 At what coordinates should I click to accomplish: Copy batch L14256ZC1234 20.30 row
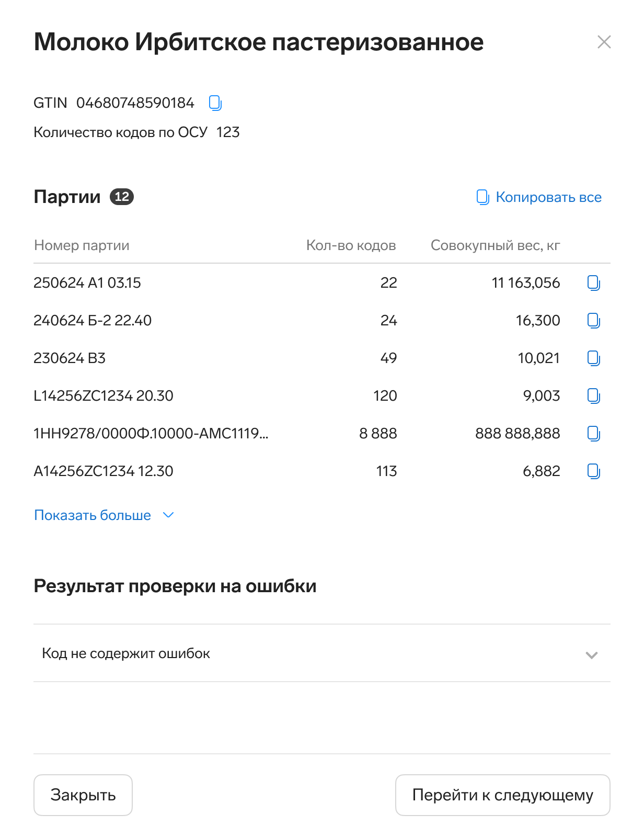click(x=593, y=396)
